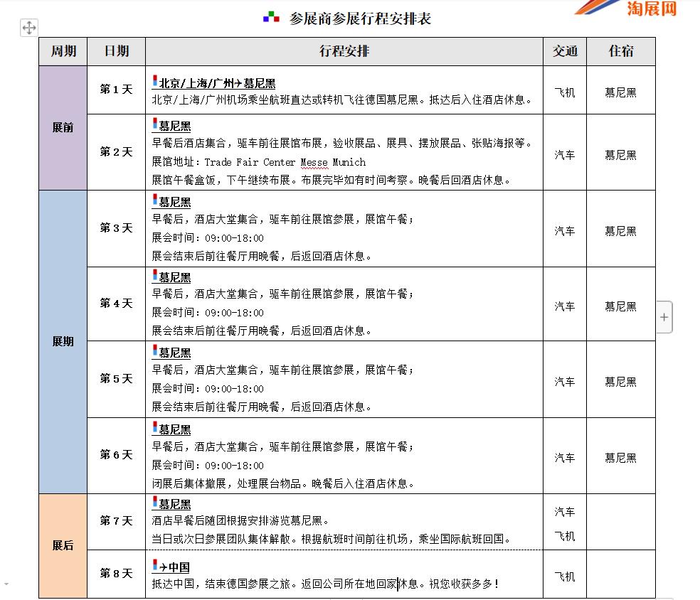Viewport: 700px width, 600px height.
Task: Click the table move handle icon
Action: point(28,28)
